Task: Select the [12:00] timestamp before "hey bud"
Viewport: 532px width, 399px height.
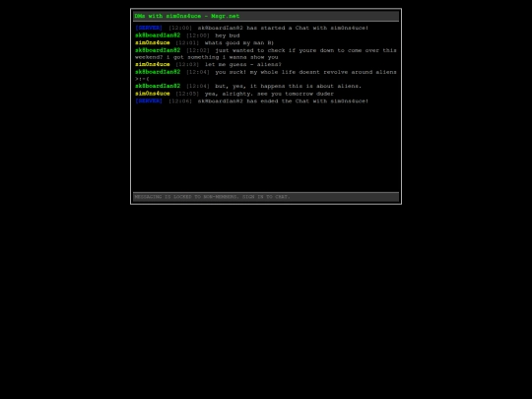Action: (198, 35)
